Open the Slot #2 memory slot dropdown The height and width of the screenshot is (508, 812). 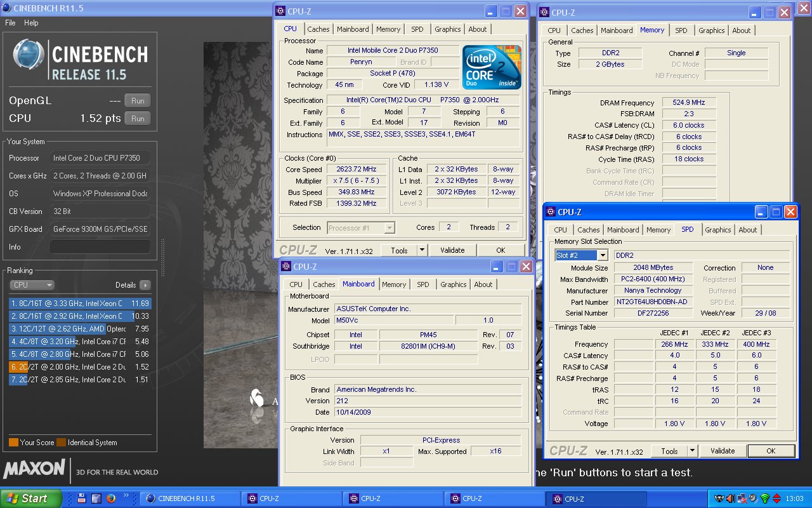pyautogui.click(x=582, y=255)
